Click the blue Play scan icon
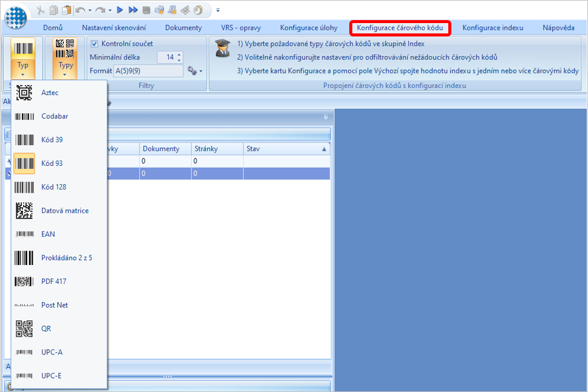Image resolution: width=588 pixels, height=392 pixels. 120,10
